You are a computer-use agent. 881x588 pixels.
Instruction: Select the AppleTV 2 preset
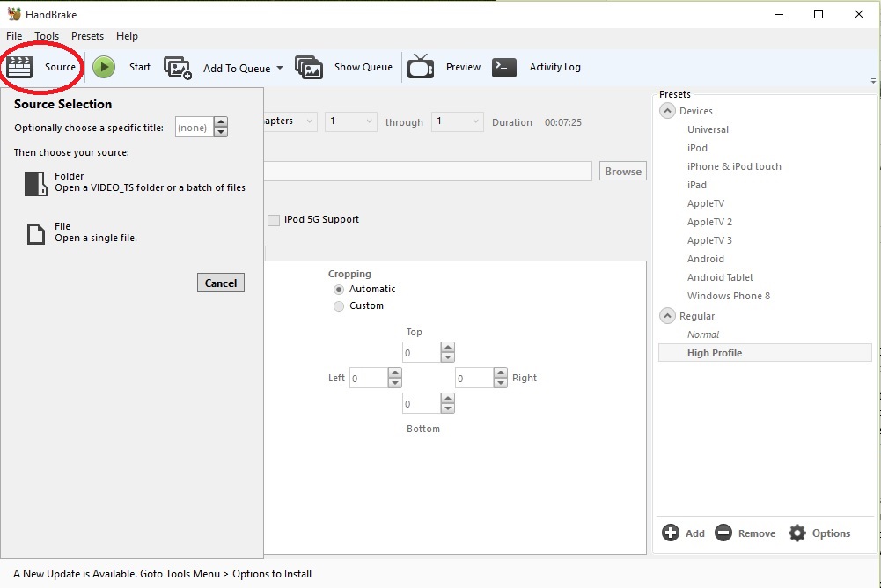(709, 222)
